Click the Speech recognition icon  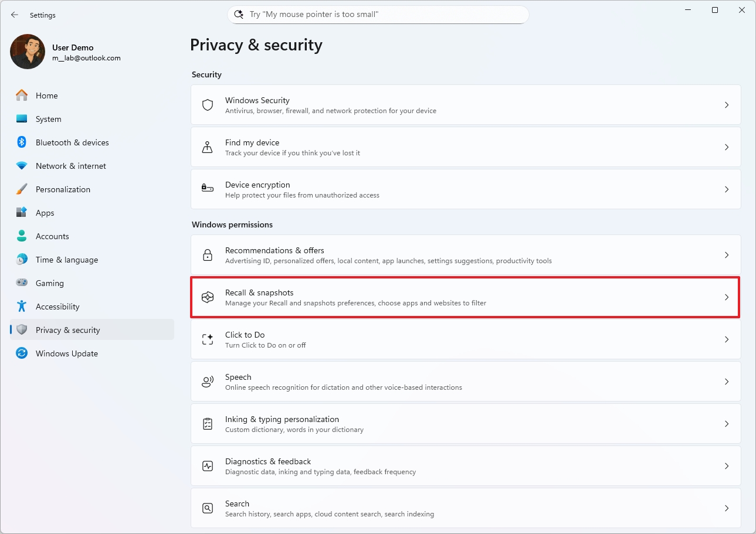click(208, 382)
